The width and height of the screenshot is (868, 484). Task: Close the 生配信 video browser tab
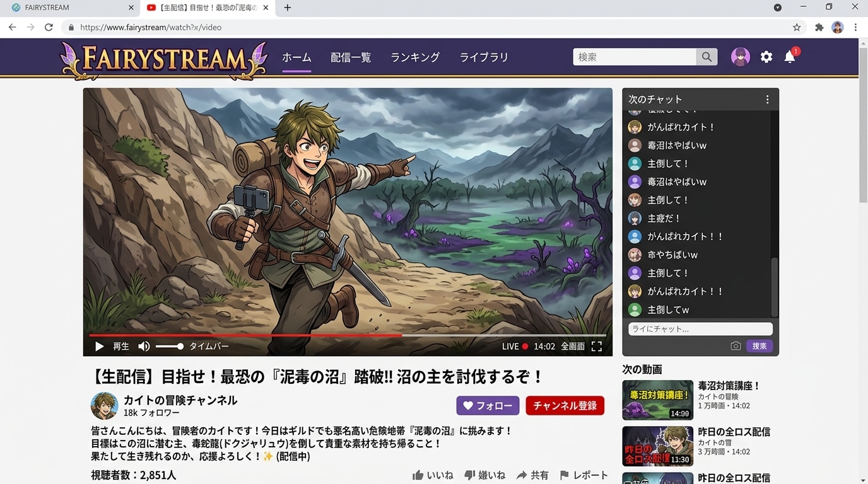click(x=266, y=8)
